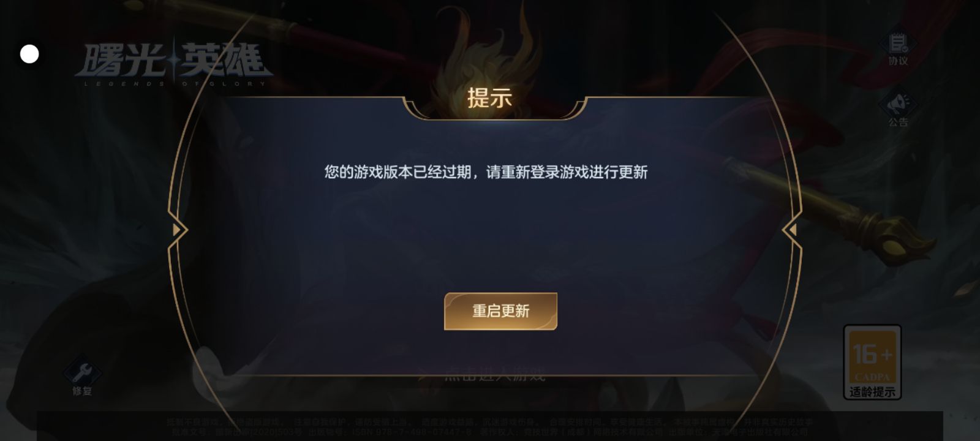Click the 曙光英雄 game logo

point(173,62)
